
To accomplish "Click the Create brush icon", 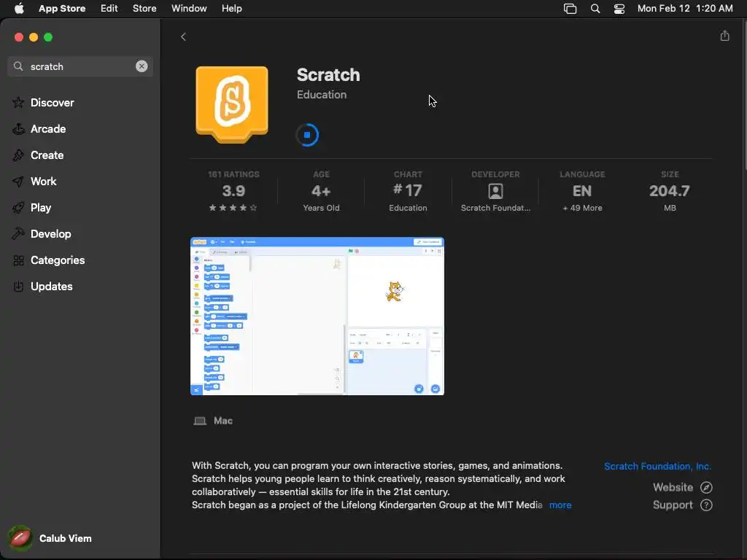I will coord(18,155).
